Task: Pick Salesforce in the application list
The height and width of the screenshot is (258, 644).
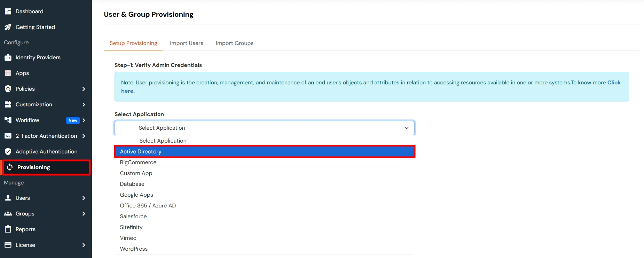Action: pyautogui.click(x=133, y=217)
